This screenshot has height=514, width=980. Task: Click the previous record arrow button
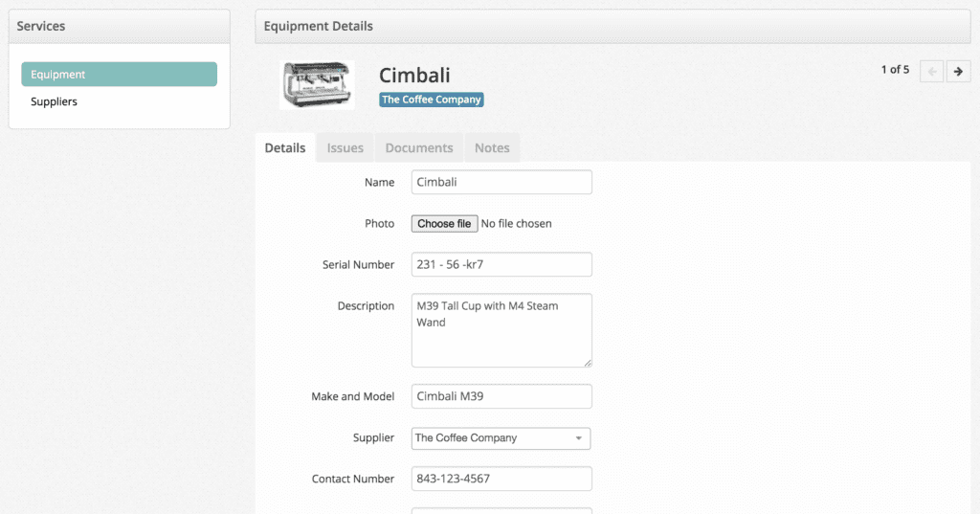[932, 71]
